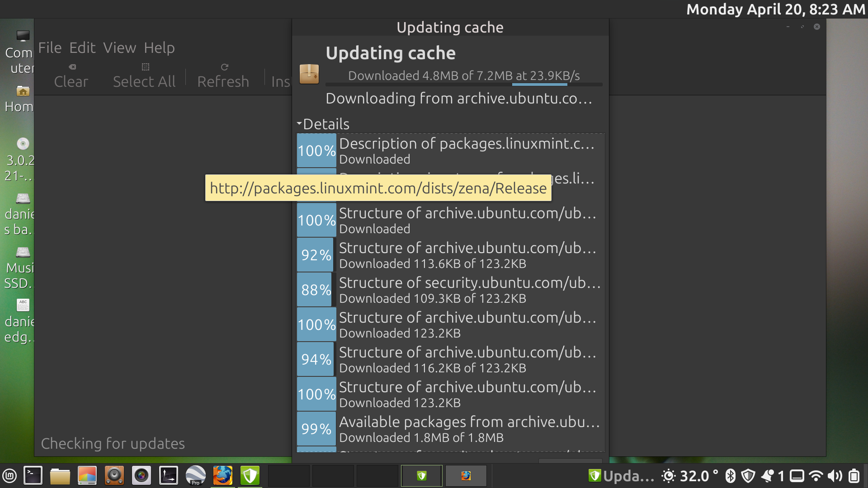Click the Bluetooth tray icon
The width and height of the screenshot is (868, 488).
coord(730,476)
